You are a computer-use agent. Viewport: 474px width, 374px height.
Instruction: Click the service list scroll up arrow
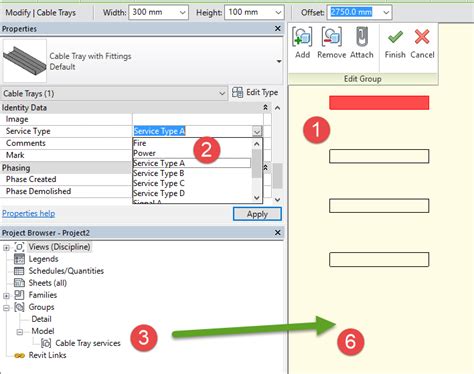pyautogui.click(x=257, y=144)
